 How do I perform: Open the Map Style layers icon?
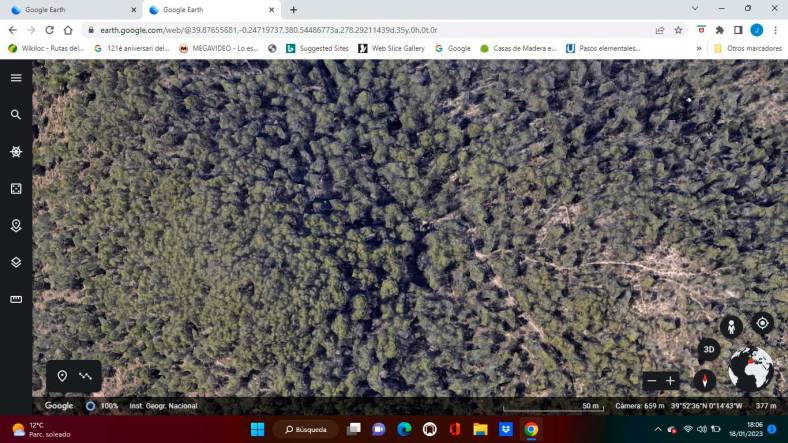[16, 262]
